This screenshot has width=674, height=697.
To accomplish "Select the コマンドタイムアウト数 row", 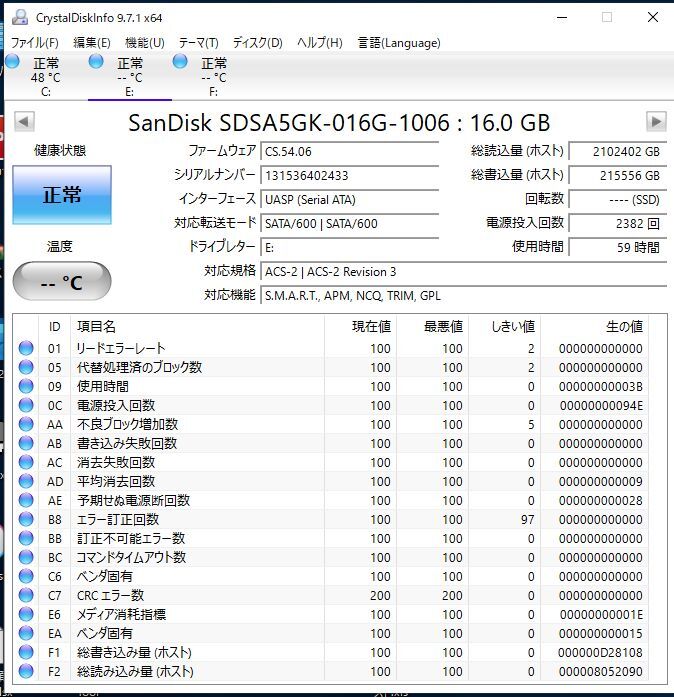I will pyautogui.click(x=330, y=557).
